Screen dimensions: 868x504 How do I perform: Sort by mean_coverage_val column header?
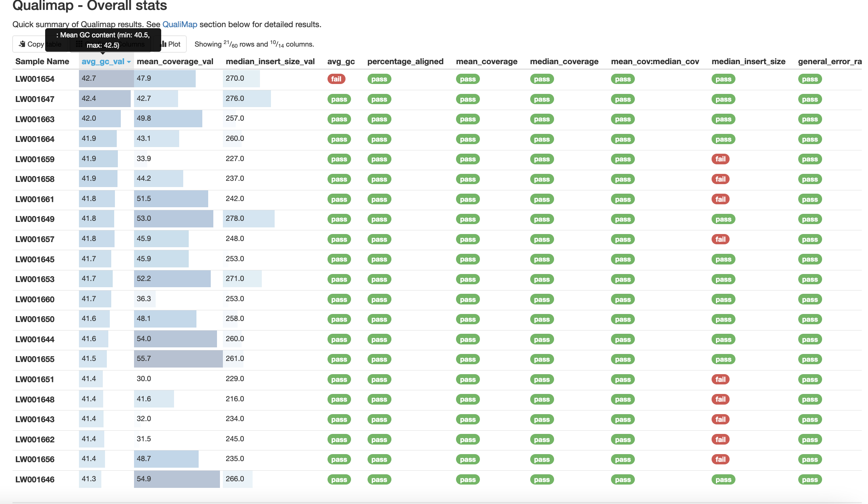tap(175, 61)
